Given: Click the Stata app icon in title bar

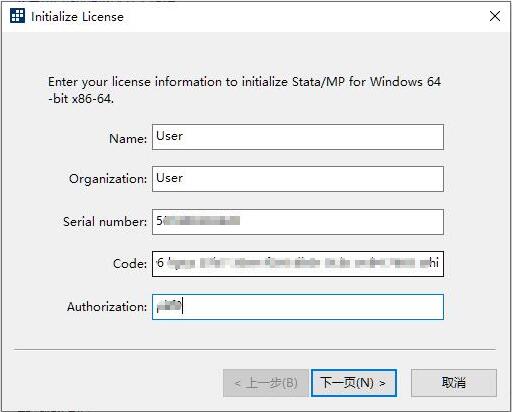Looking at the screenshot, I should (x=17, y=16).
